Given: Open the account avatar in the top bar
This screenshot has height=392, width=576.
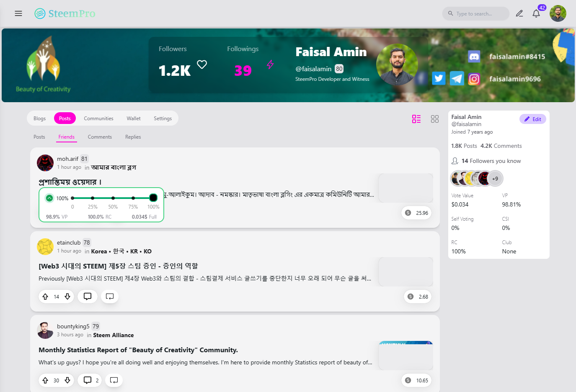Looking at the screenshot, I should tap(558, 13).
